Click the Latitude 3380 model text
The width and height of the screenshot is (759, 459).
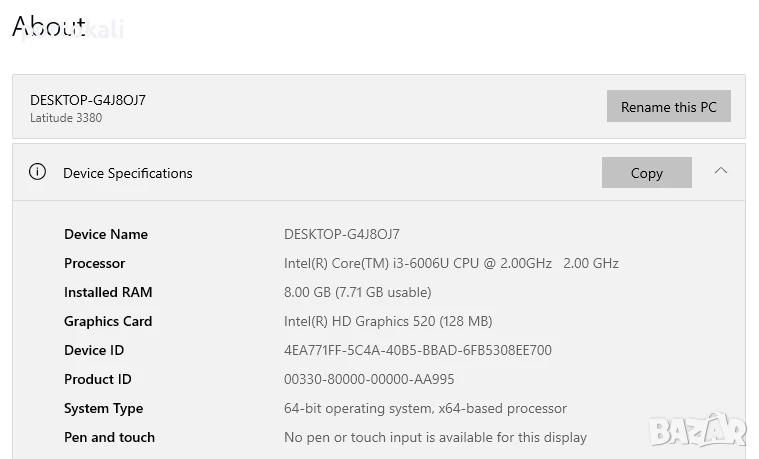coord(66,118)
